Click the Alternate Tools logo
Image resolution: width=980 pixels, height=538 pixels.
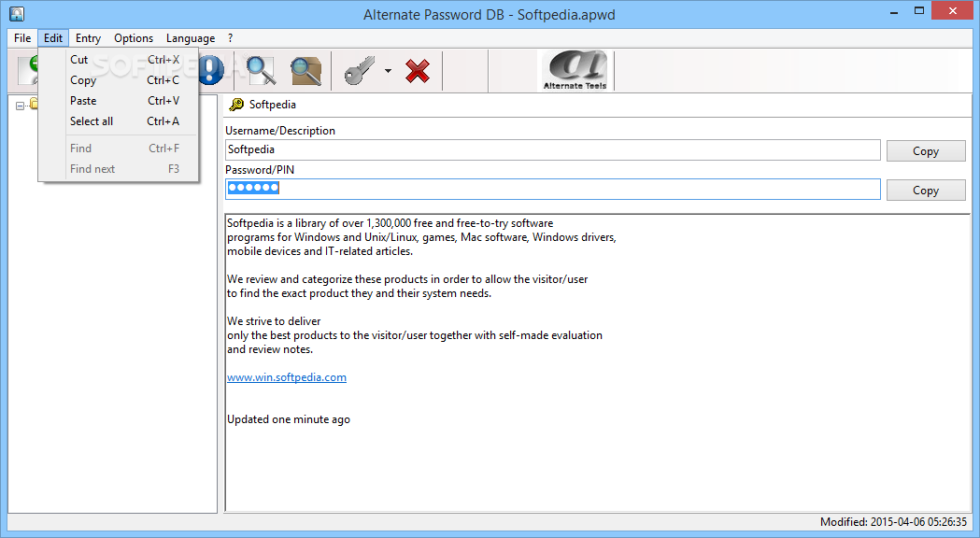(x=575, y=71)
